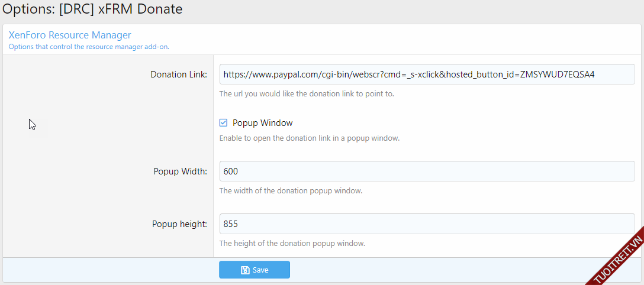This screenshot has height=285, width=644.
Task: Click the popup height description text
Action: 292,243
